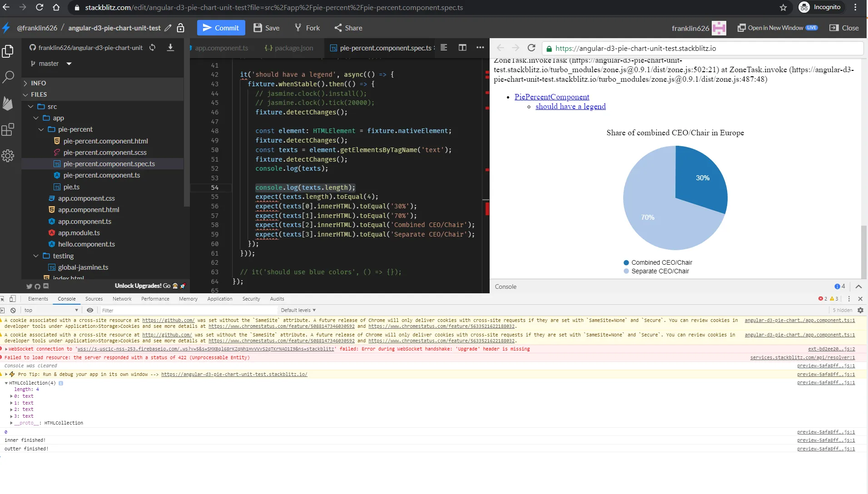Open pie-percent.component.html in the file tree
Image resolution: width=868 pixels, height=494 pixels.
tap(106, 141)
